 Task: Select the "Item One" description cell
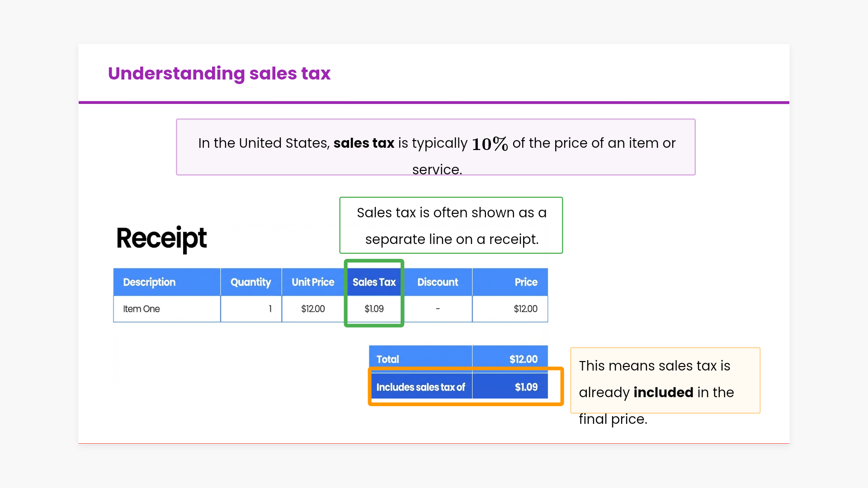(142, 309)
